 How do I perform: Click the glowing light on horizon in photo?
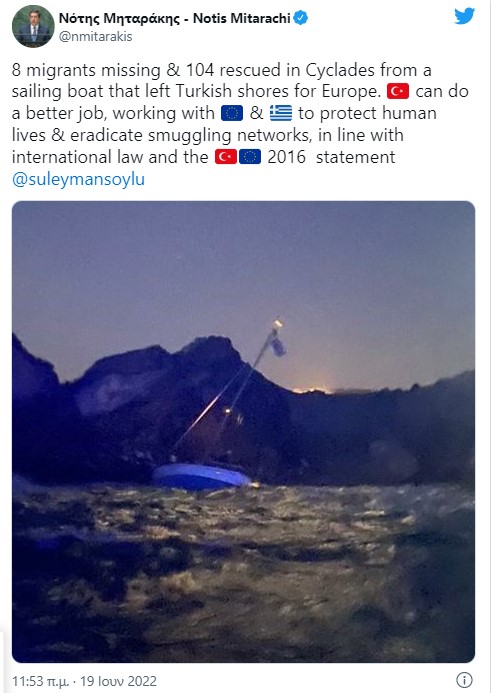click(312, 388)
